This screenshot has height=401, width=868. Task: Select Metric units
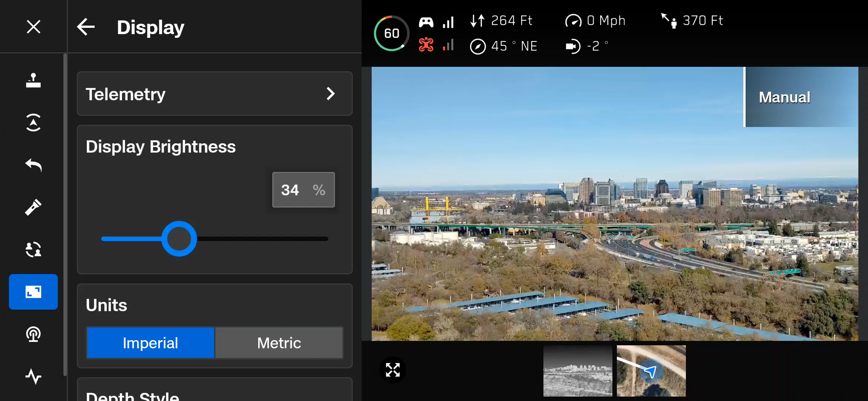pos(279,343)
